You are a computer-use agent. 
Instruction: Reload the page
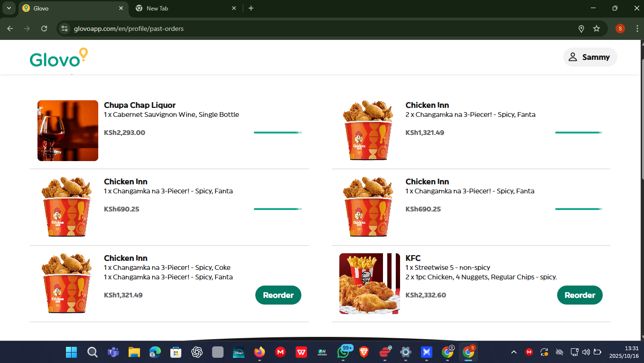click(44, 29)
